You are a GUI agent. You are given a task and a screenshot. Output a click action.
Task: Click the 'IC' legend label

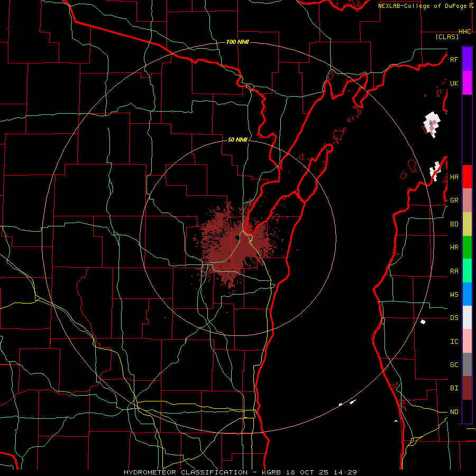(x=454, y=342)
